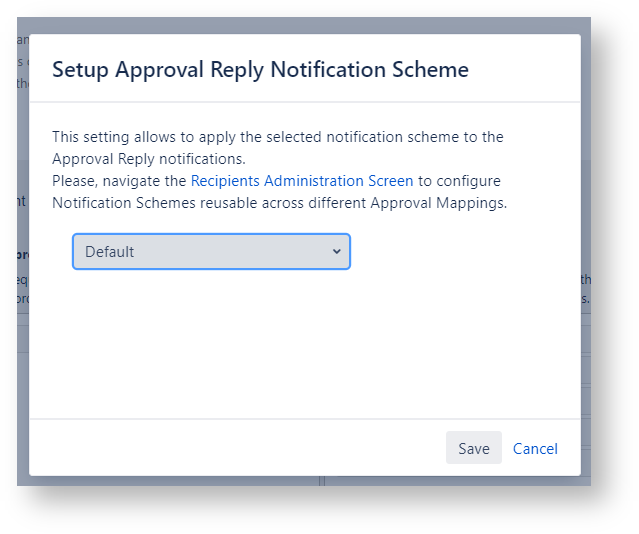The width and height of the screenshot is (639, 534).
Task: Open the Default notification scheme dropdown
Action: 211,252
